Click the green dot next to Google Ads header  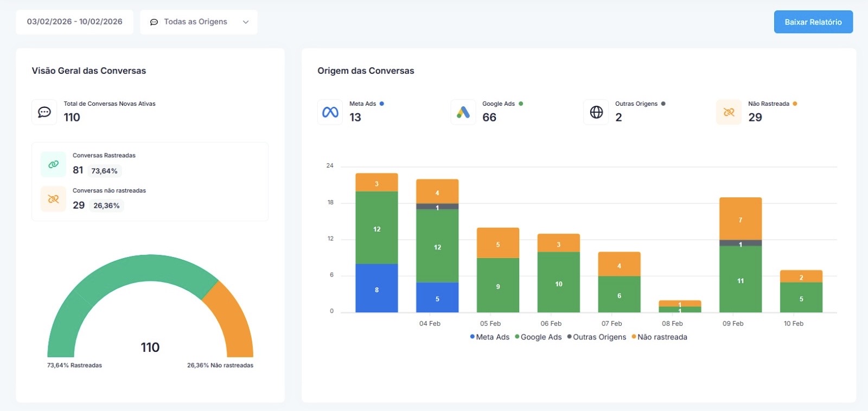click(521, 104)
